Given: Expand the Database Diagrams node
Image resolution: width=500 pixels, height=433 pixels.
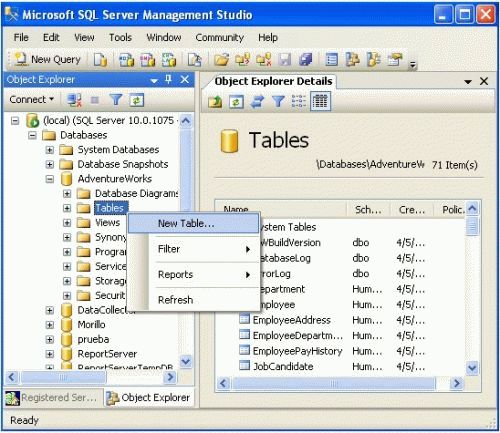Looking at the screenshot, I should point(67,194).
